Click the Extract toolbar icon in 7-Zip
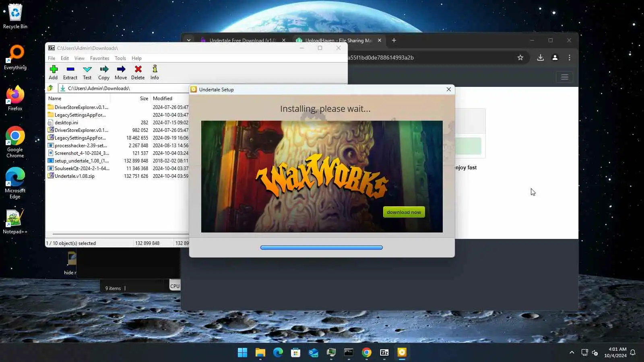 click(x=70, y=72)
